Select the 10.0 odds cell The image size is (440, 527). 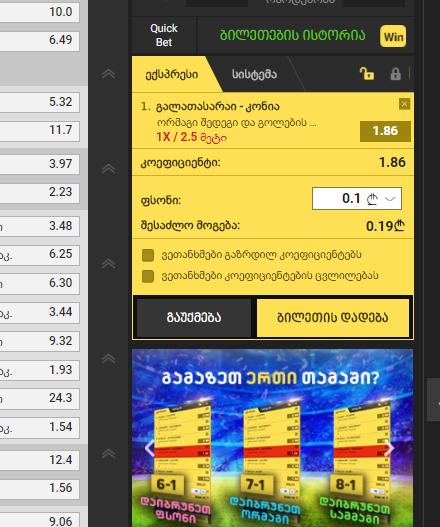coord(40,12)
